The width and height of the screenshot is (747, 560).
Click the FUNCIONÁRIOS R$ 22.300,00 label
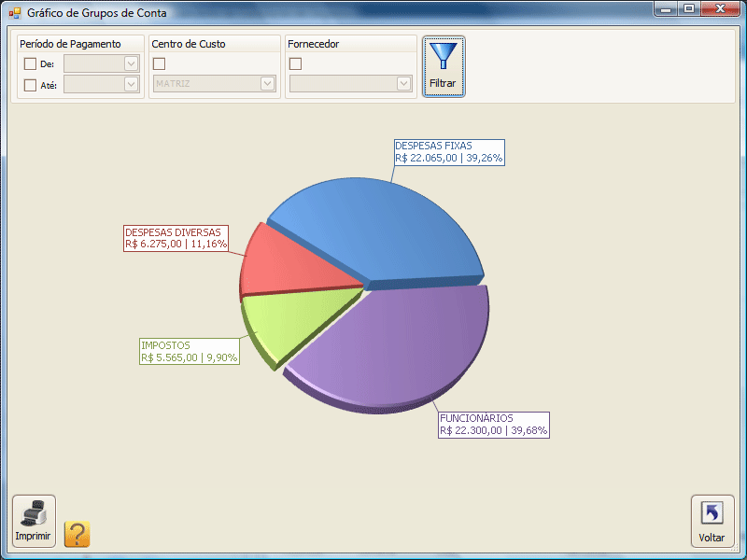pos(494,425)
